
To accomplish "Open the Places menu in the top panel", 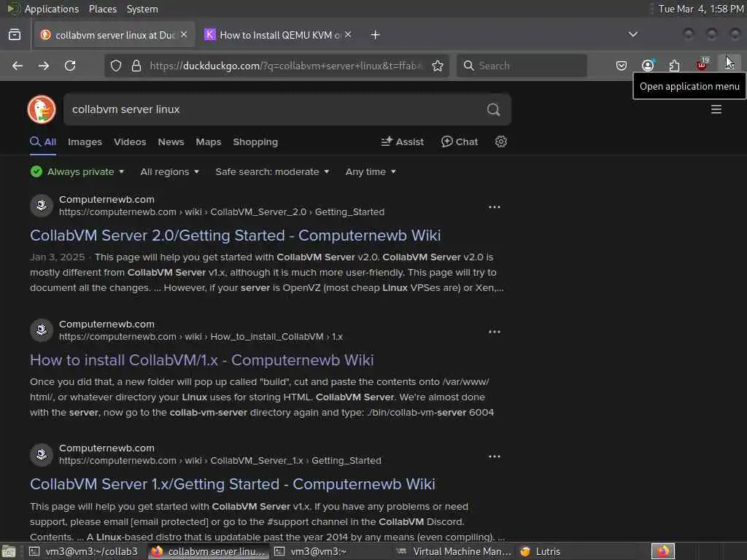I will (102, 9).
